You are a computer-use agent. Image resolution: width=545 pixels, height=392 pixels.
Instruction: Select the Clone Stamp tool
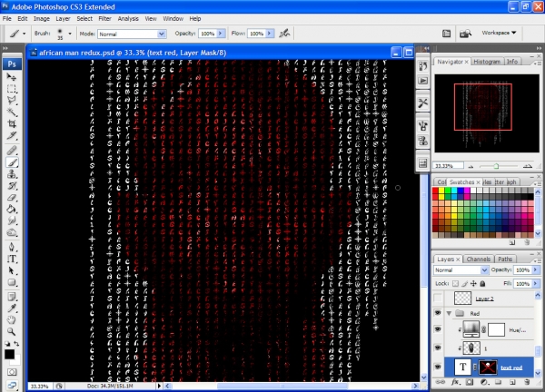(12, 174)
